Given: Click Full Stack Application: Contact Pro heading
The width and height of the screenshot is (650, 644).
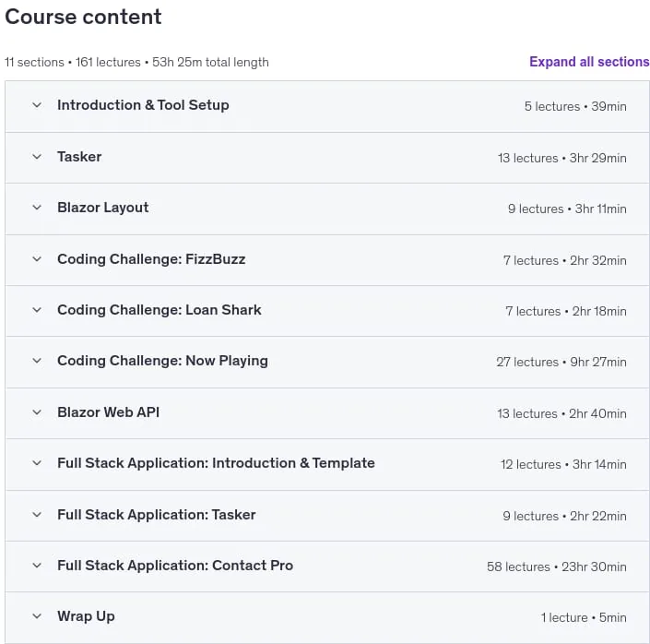Looking at the screenshot, I should point(175,566).
